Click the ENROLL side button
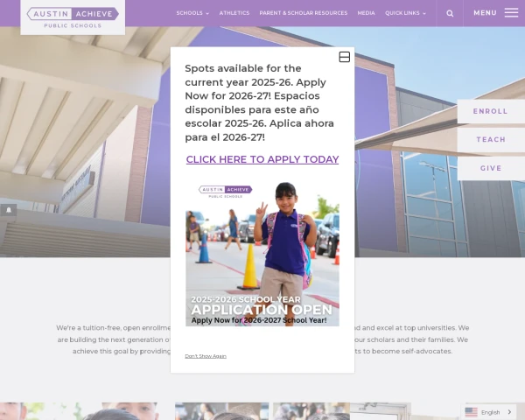This screenshot has height=420, width=525. point(491,111)
